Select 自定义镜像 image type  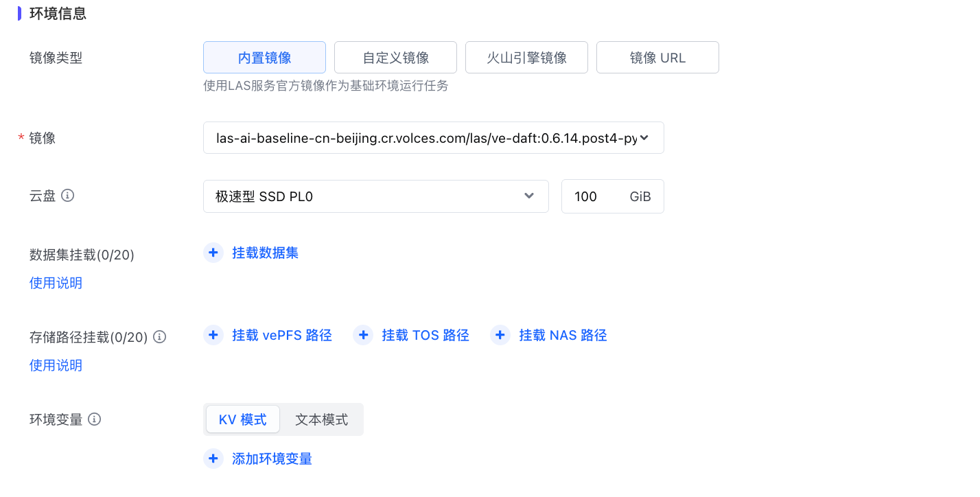pos(395,58)
